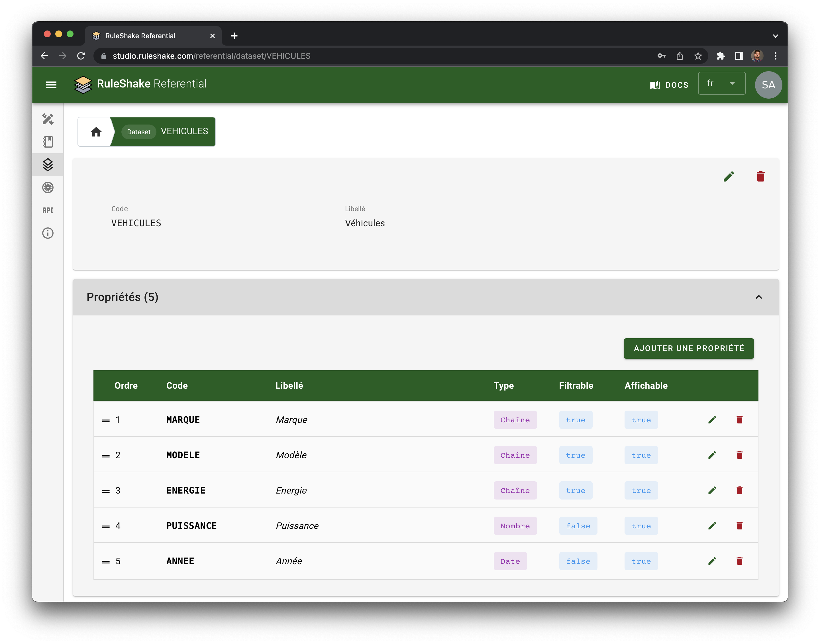The image size is (820, 644).
Task: Open the DOCS link
Action: 669,85
